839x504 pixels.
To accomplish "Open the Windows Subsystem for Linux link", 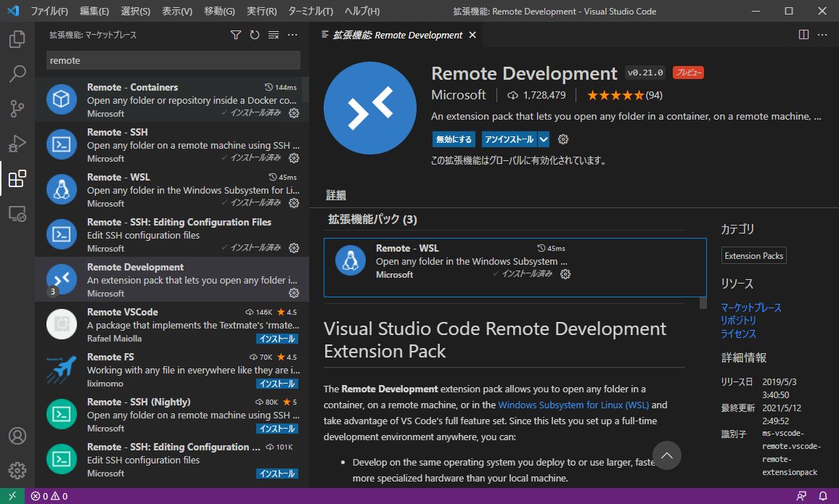I will (x=573, y=405).
